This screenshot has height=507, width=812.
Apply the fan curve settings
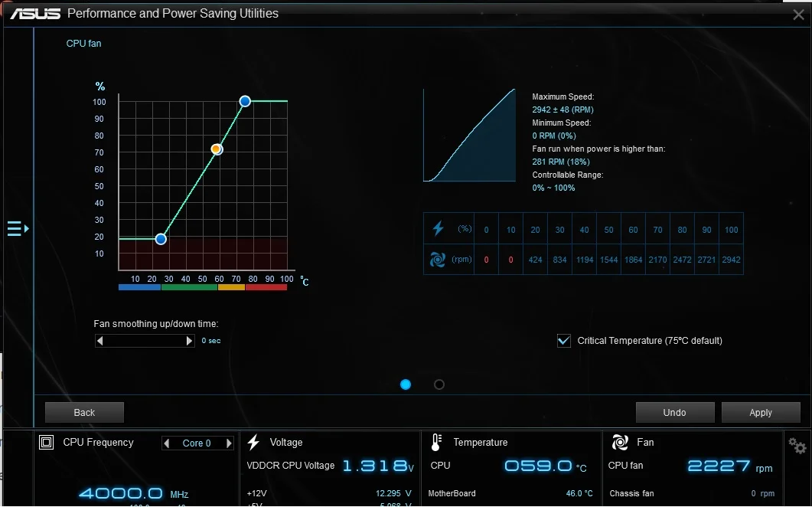(x=761, y=413)
